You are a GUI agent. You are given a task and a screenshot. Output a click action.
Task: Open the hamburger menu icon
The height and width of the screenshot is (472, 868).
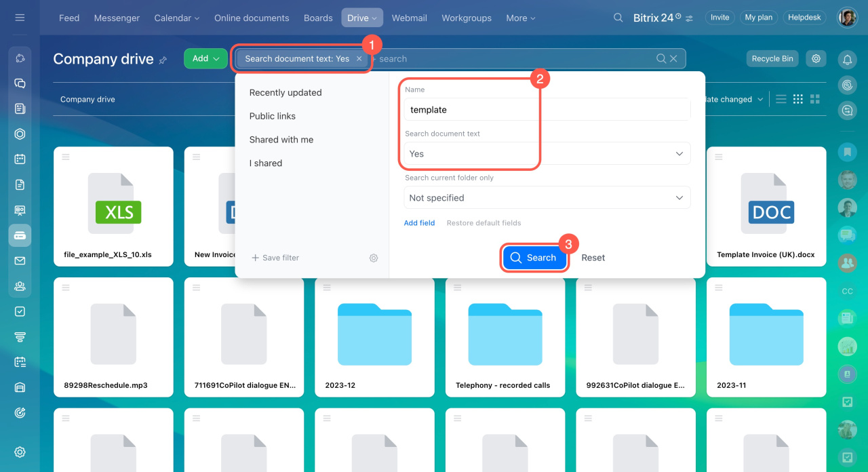pyautogui.click(x=20, y=18)
